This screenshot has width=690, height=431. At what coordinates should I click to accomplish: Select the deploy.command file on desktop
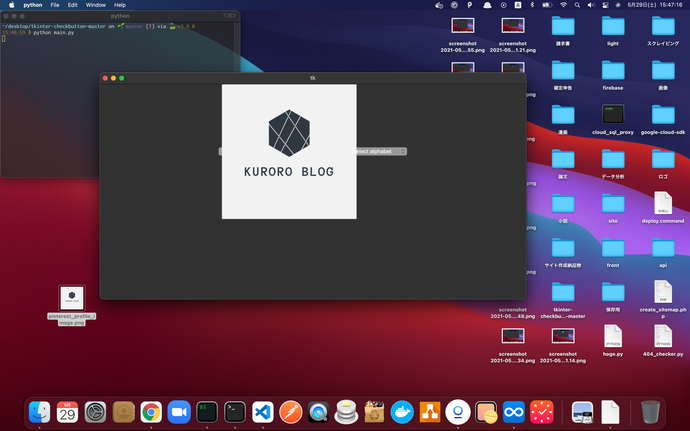click(x=663, y=208)
